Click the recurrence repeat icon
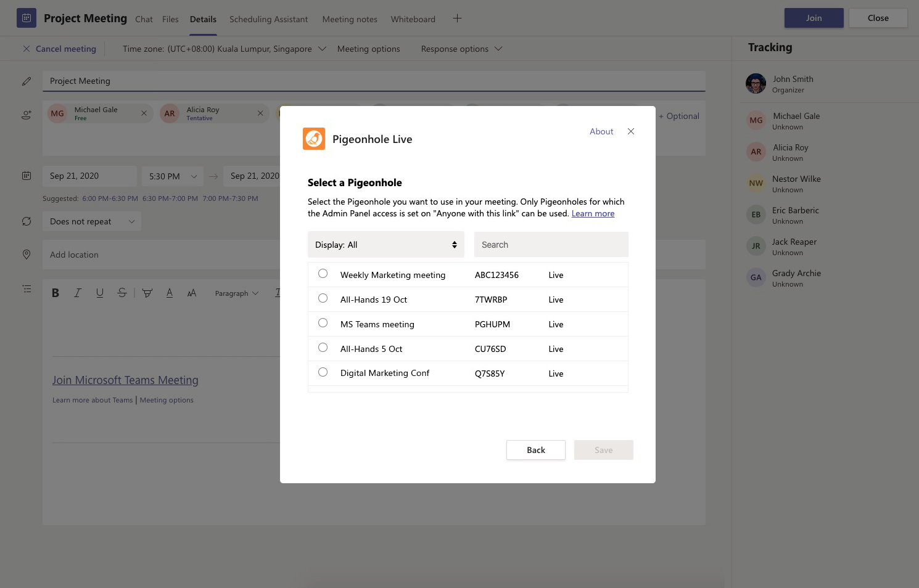The height and width of the screenshot is (588, 919). click(x=27, y=221)
